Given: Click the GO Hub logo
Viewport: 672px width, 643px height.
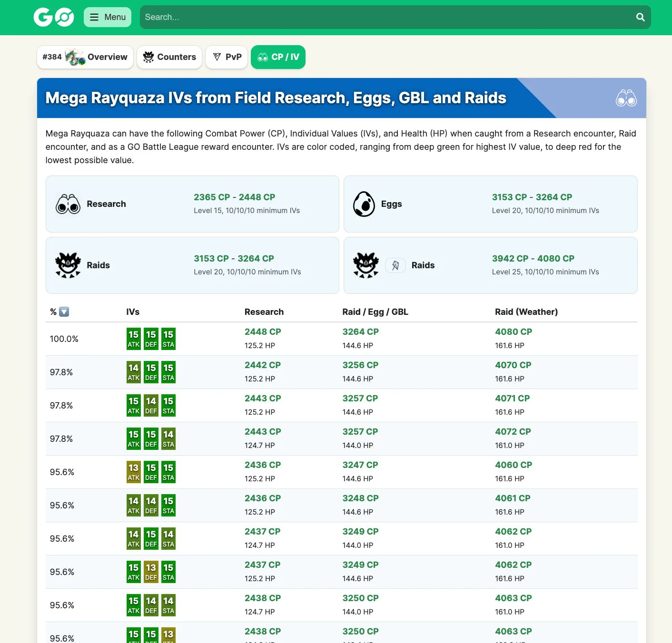Looking at the screenshot, I should coord(54,17).
